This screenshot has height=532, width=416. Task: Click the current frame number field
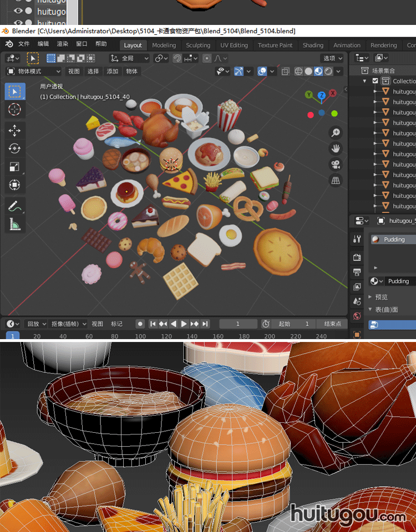[238, 324]
